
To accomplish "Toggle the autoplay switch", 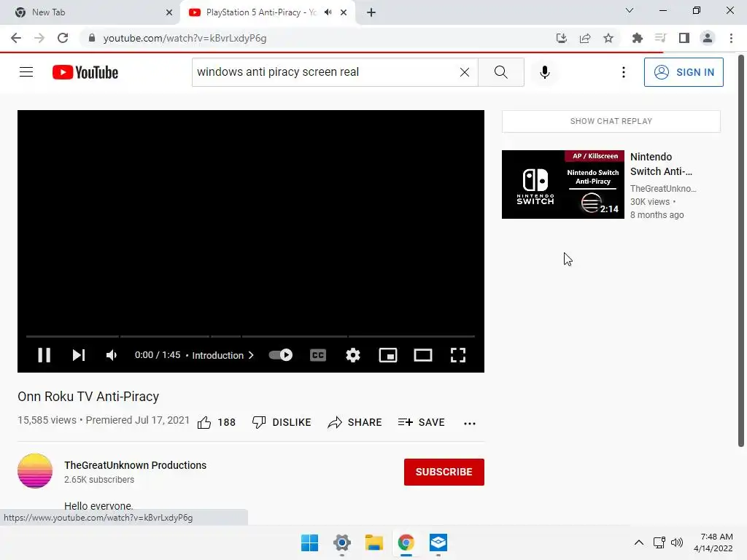I will click(x=281, y=355).
